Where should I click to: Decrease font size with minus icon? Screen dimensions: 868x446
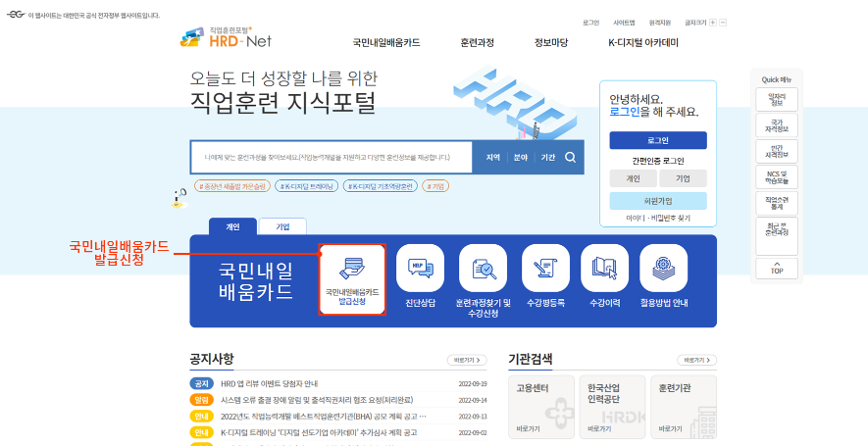click(x=723, y=23)
